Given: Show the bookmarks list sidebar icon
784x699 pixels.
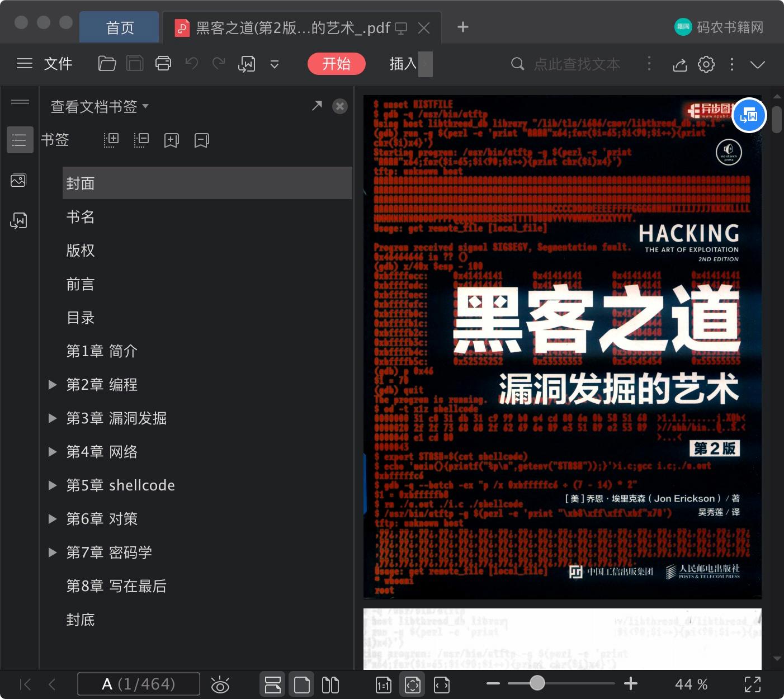Looking at the screenshot, I should coord(20,140).
